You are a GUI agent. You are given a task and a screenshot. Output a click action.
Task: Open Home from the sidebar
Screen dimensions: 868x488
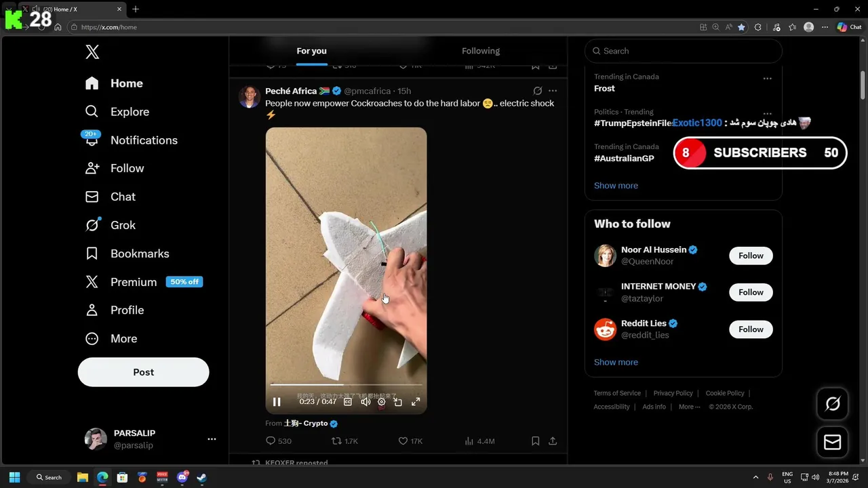114,83
